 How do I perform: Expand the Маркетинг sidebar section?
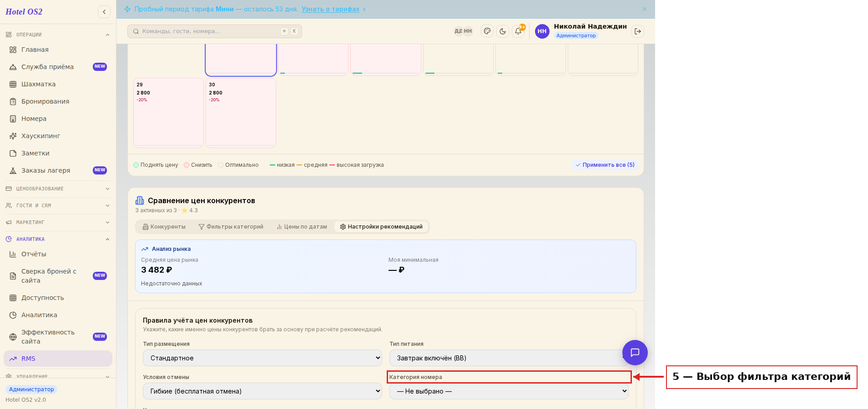click(x=58, y=222)
